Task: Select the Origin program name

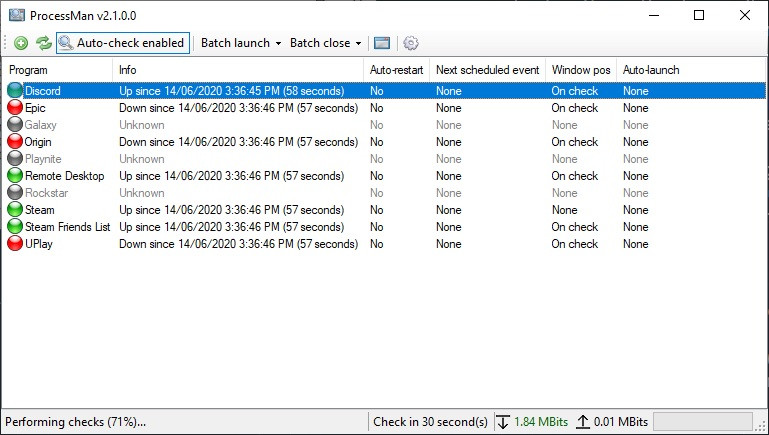Action: [38, 142]
